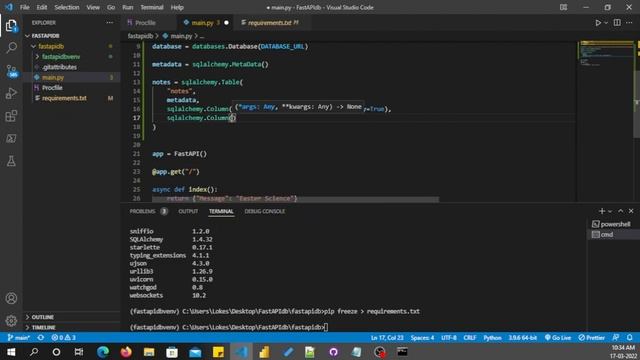Click the Prettier status bar button
The height and width of the screenshot is (360, 640).
[x=591, y=338]
